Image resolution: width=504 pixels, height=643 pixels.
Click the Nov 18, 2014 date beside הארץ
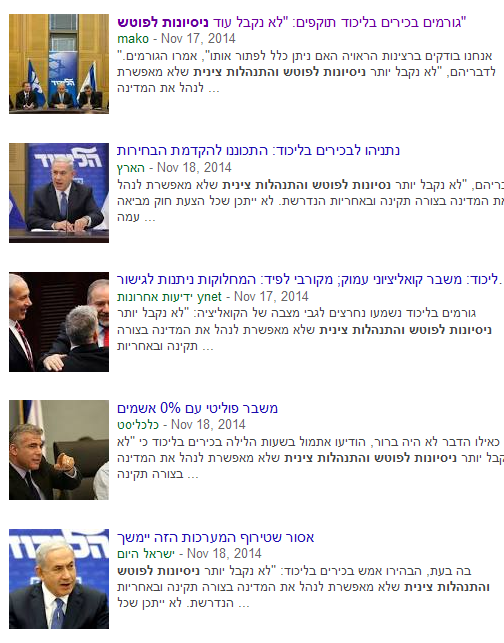(x=194, y=168)
